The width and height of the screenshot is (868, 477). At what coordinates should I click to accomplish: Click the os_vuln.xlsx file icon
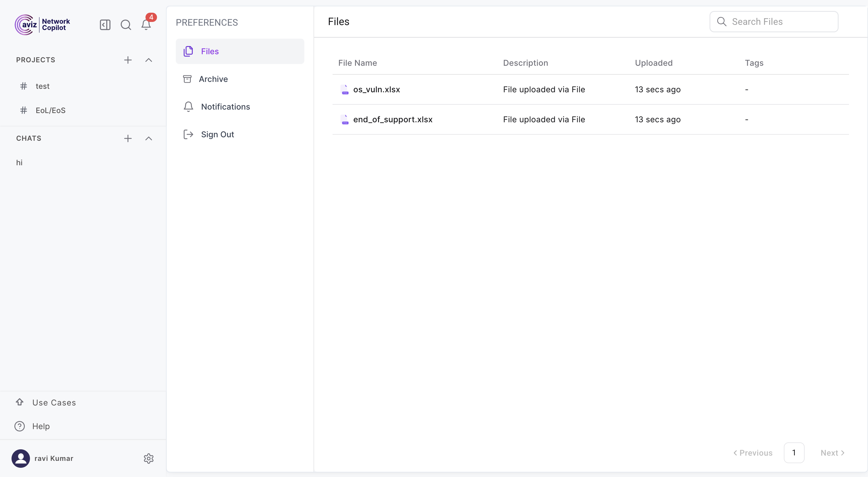point(344,89)
